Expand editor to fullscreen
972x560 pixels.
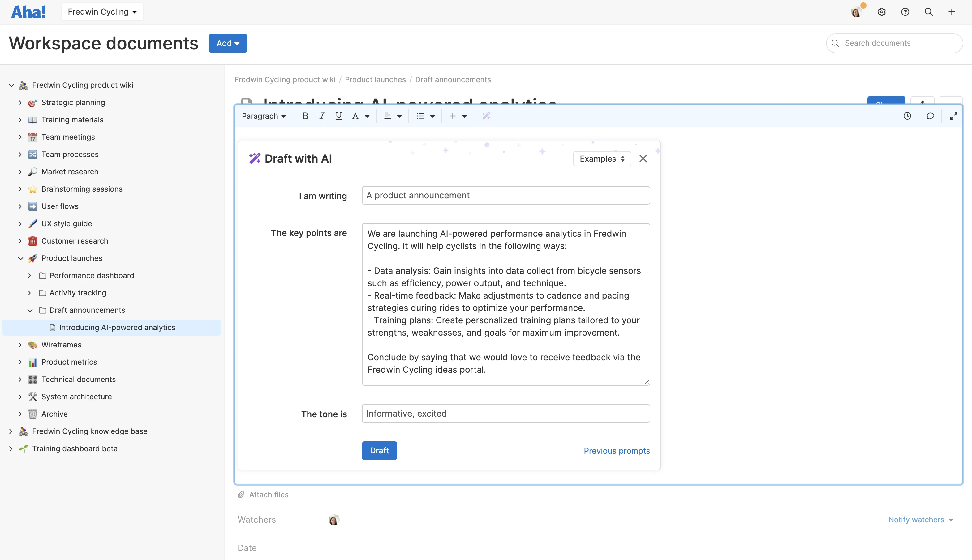(x=953, y=116)
